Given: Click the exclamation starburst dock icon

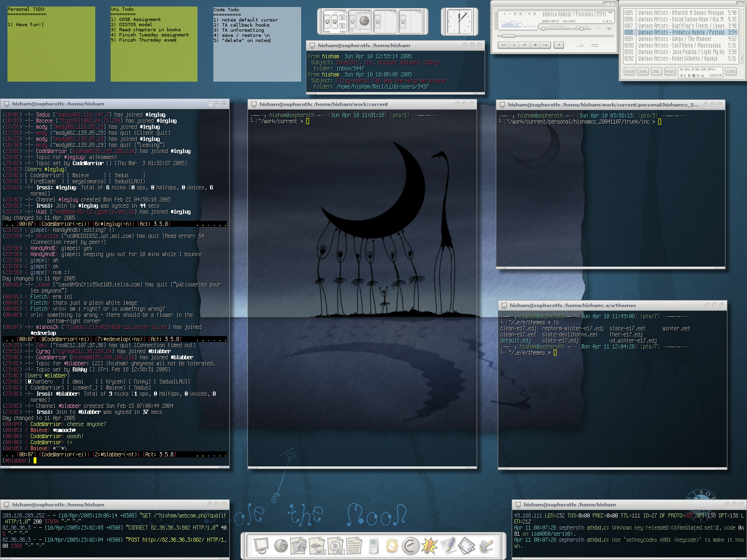Looking at the screenshot, I should click(429, 545).
